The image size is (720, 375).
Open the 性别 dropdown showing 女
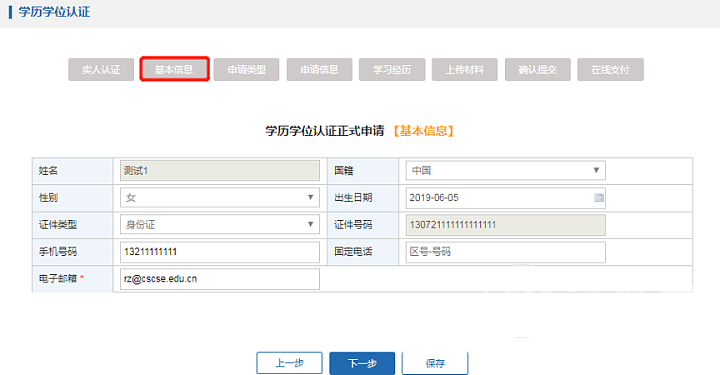pos(220,198)
